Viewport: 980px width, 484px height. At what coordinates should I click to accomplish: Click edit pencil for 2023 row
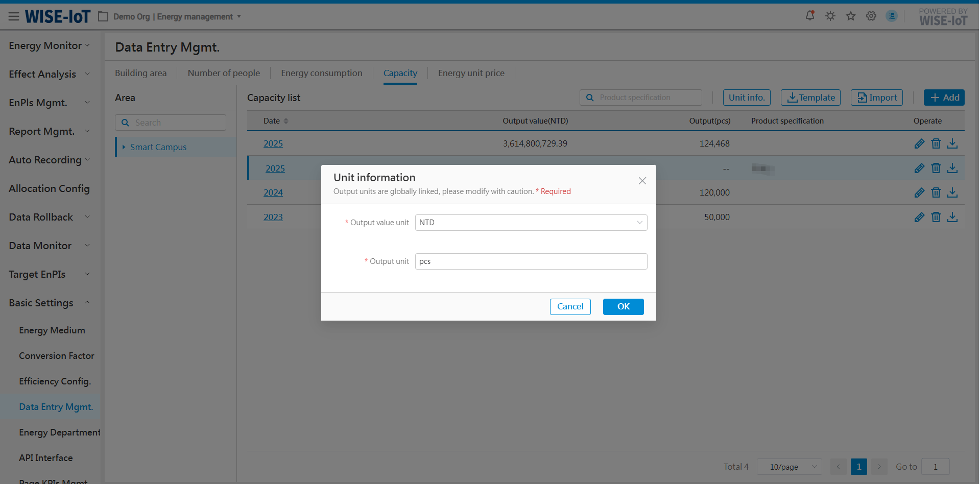tap(919, 217)
